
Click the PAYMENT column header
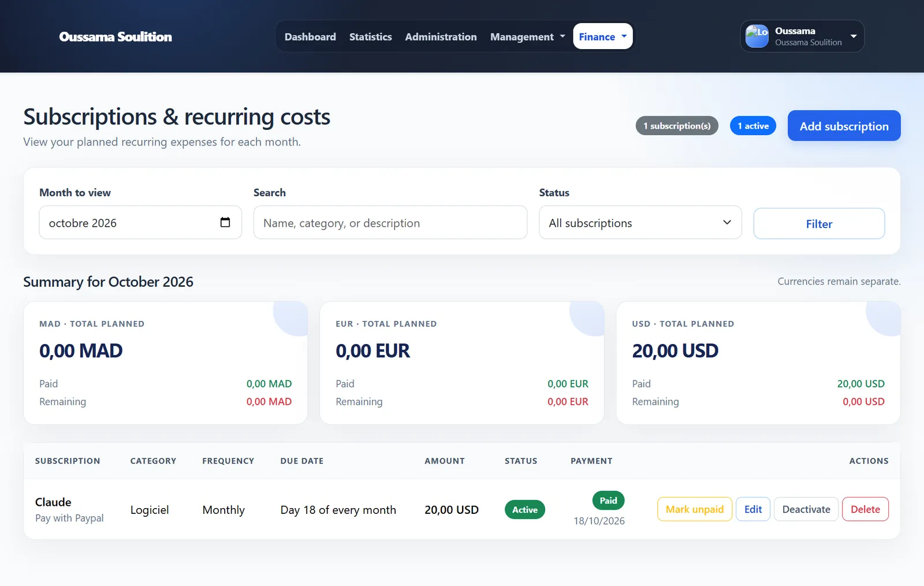591,461
